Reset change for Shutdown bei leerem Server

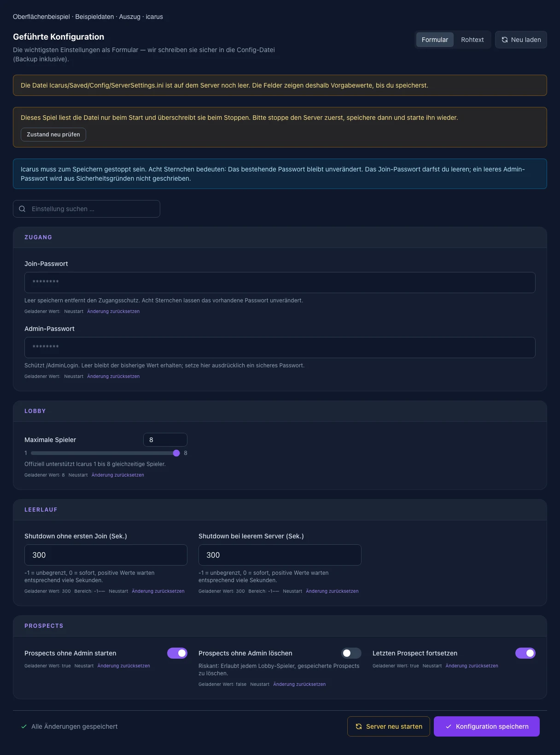point(332,591)
